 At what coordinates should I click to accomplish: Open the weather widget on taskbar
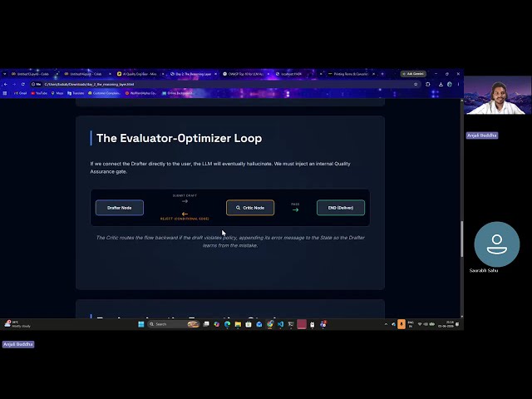tap(17, 324)
